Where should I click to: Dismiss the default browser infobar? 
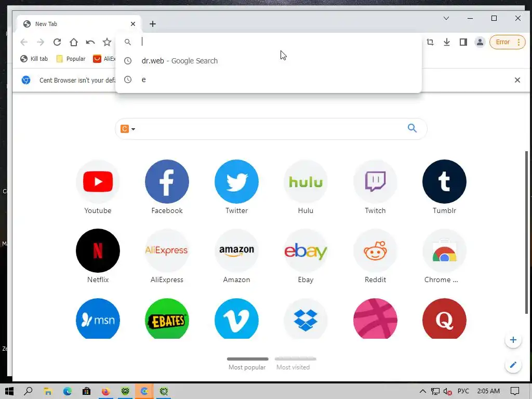point(517,80)
